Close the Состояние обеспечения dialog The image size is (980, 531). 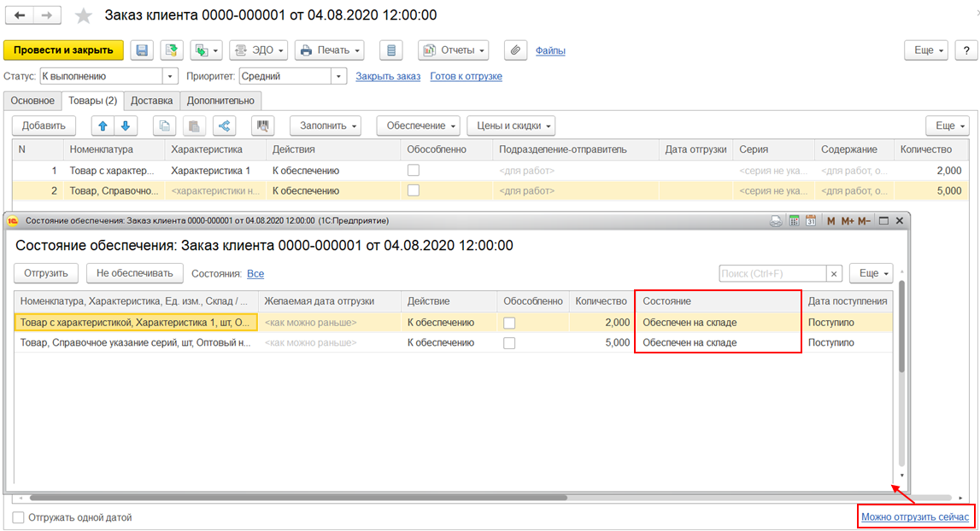900,220
